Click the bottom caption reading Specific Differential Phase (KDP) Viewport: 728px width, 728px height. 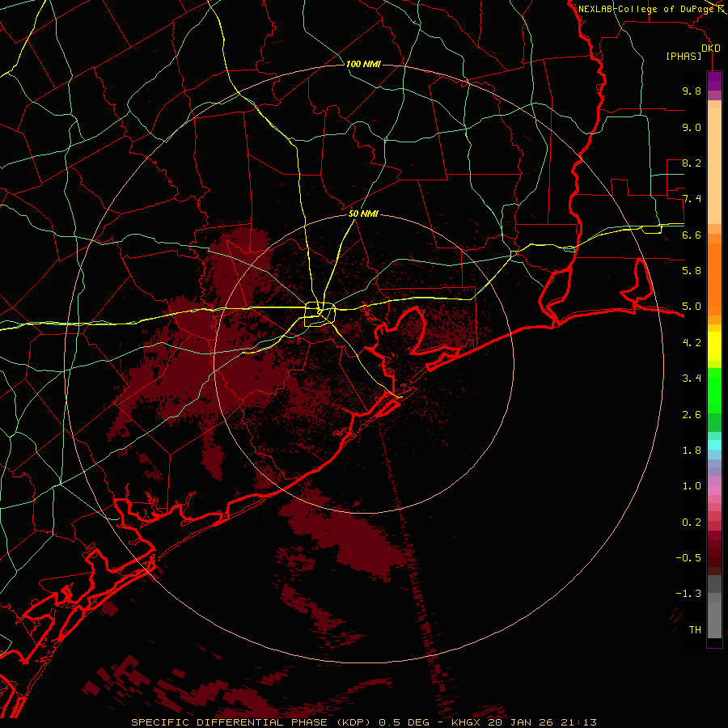click(x=253, y=722)
